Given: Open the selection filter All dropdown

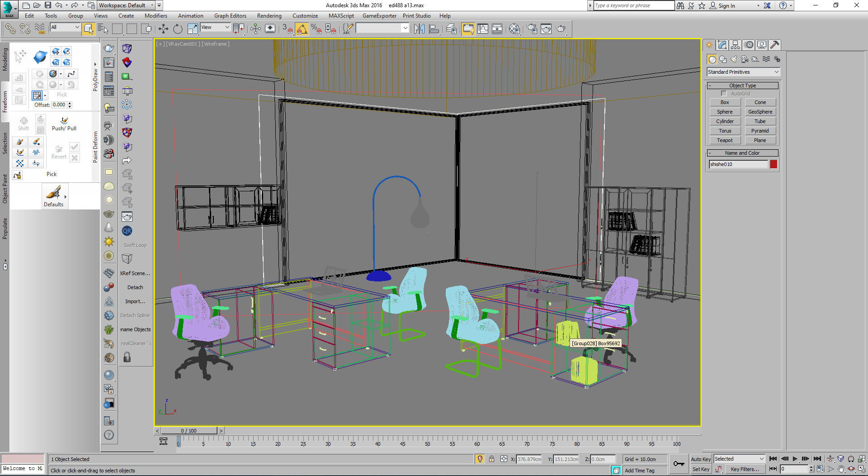Looking at the screenshot, I should [65, 27].
